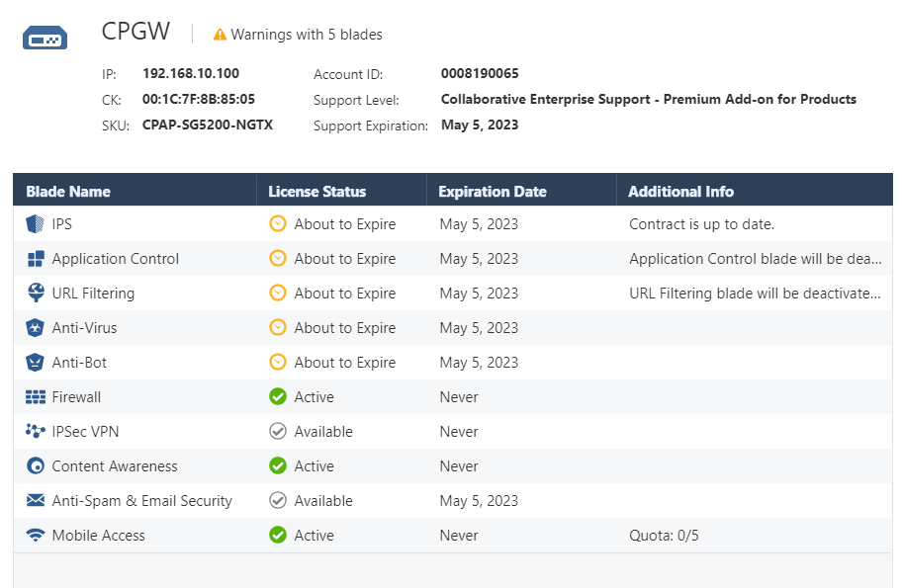Image resolution: width=902 pixels, height=588 pixels.
Task: Sort by License Status column header
Action: pyautogui.click(x=316, y=192)
